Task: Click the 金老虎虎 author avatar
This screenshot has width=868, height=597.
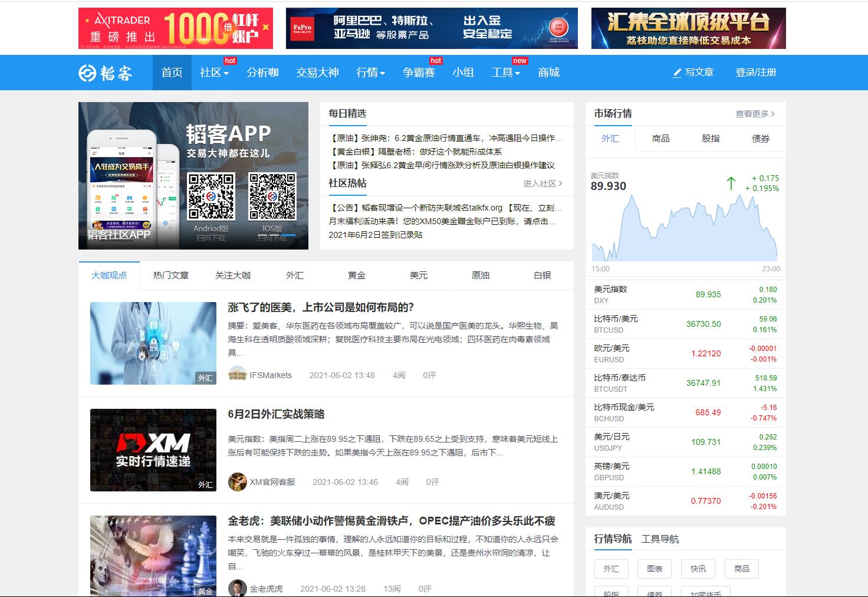Action: point(237,589)
